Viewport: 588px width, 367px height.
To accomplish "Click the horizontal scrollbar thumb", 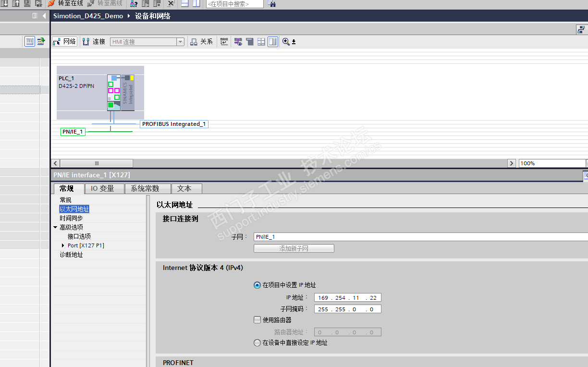I will [97, 163].
